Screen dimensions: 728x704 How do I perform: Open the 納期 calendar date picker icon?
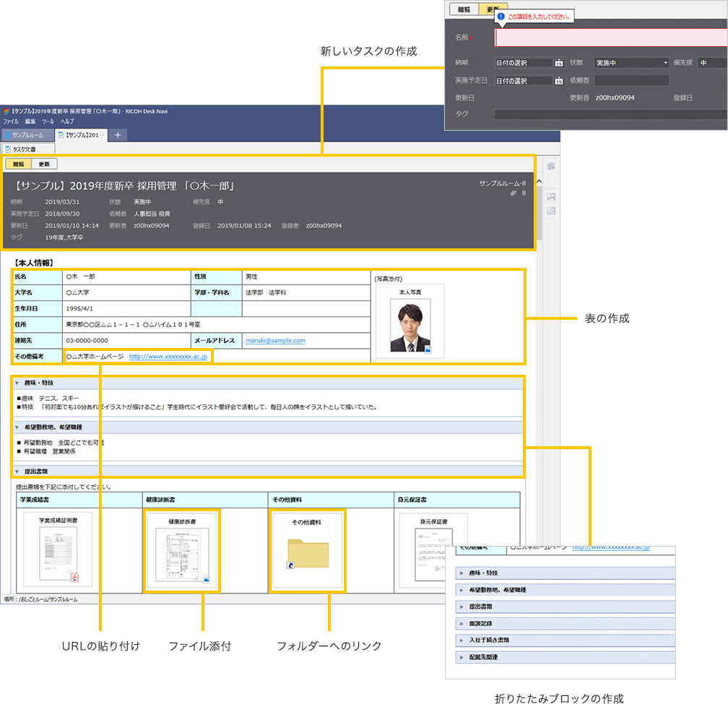pos(558,64)
